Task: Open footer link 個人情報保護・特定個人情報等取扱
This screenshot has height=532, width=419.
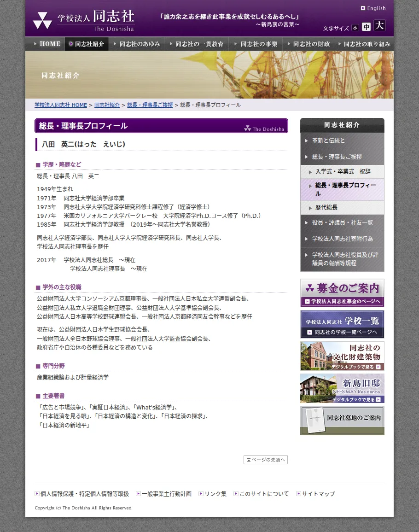Action: (x=84, y=494)
